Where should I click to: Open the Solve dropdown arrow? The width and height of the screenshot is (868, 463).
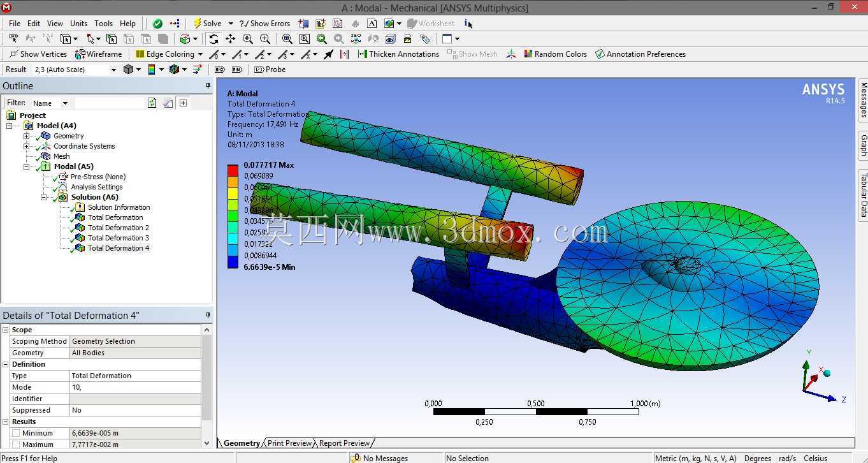231,24
